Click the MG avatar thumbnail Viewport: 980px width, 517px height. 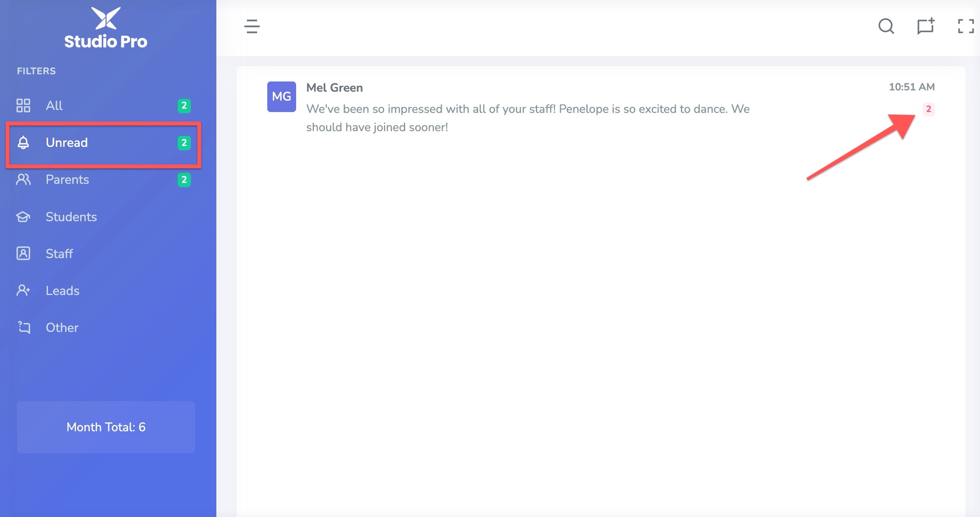pyautogui.click(x=281, y=96)
